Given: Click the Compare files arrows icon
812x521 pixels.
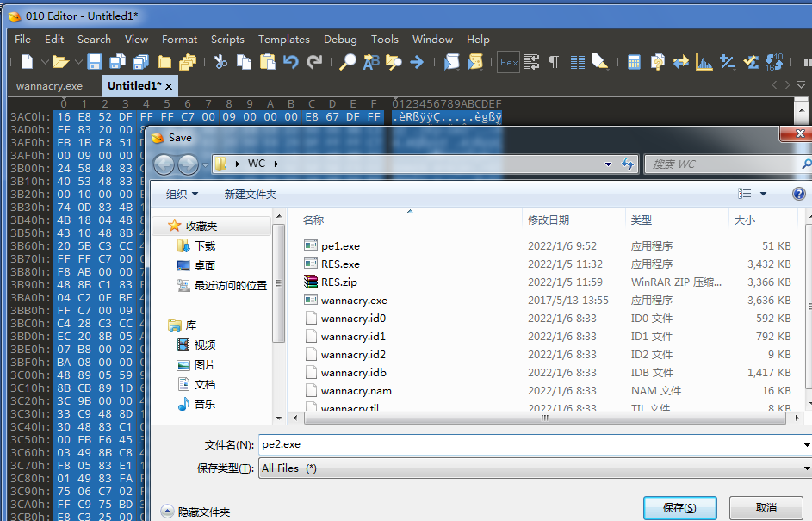Looking at the screenshot, I should 681,62.
